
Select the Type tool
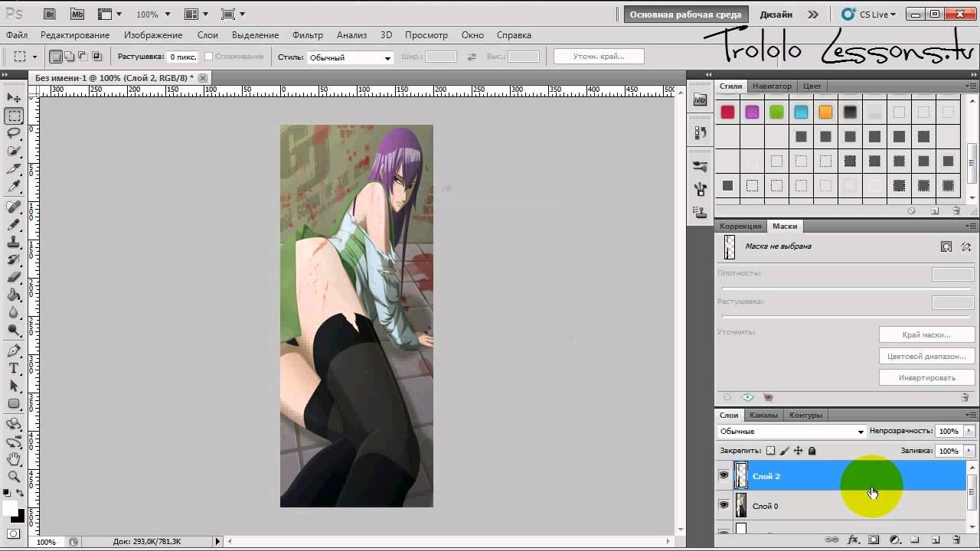click(x=14, y=368)
